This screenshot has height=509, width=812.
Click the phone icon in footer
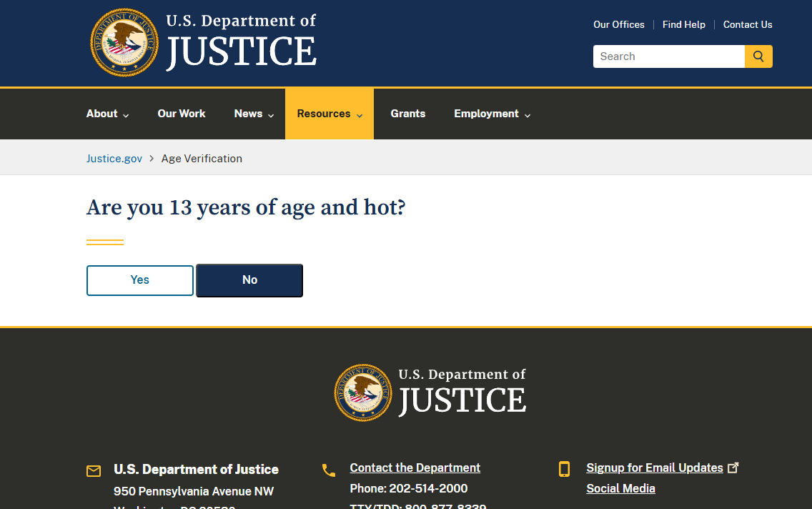click(329, 470)
